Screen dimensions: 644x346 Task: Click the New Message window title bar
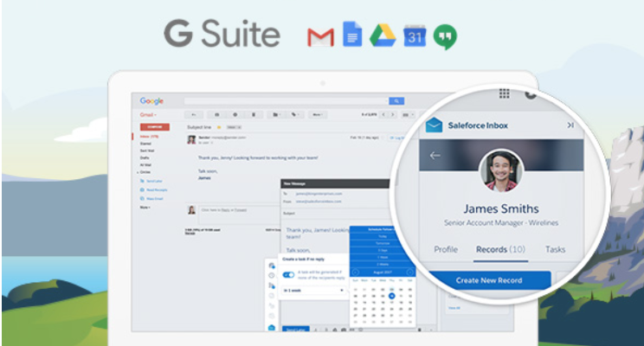click(x=336, y=183)
